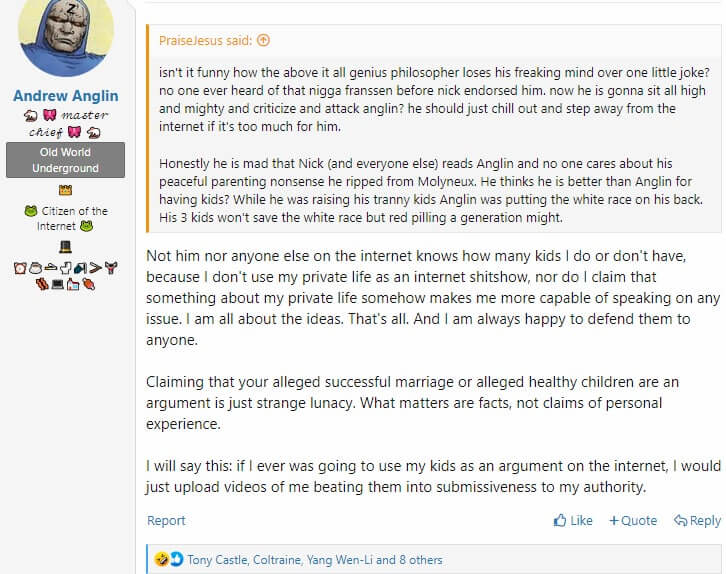726x574 pixels.
Task: Click the laughing emoji reaction icon
Action: [x=162, y=560]
